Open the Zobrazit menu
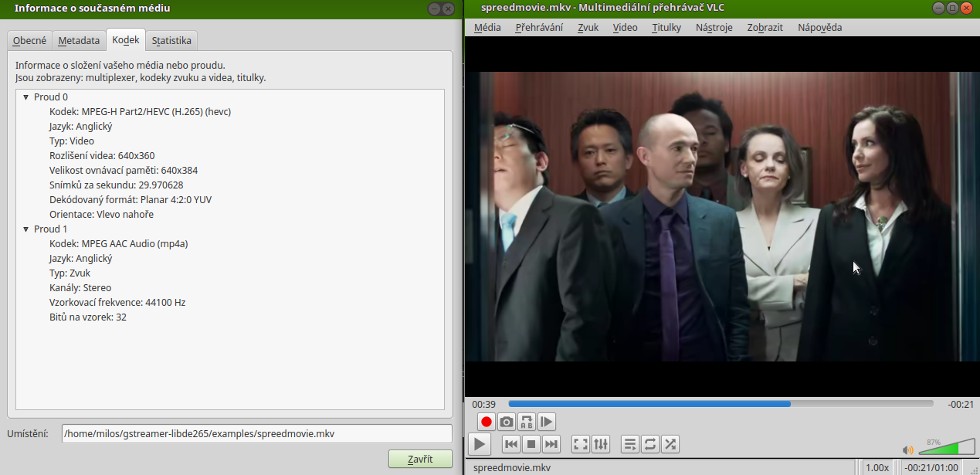Screen dimensions: 980x475 coord(765,27)
